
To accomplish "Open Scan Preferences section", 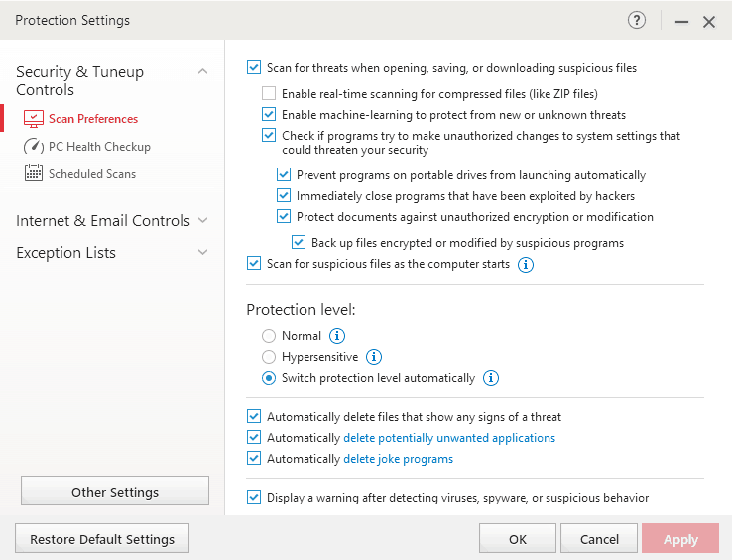I will pos(93,119).
